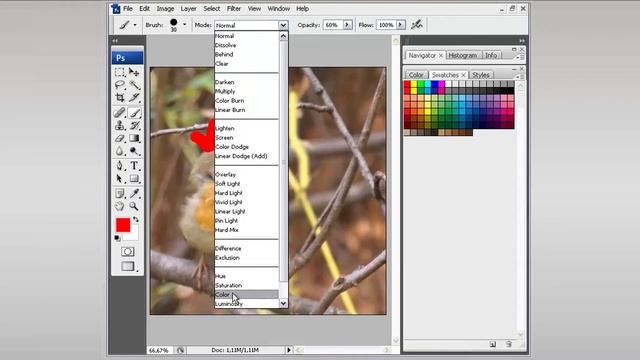Switch to the Histogram tab
The width and height of the screenshot is (640, 360).
462,55
